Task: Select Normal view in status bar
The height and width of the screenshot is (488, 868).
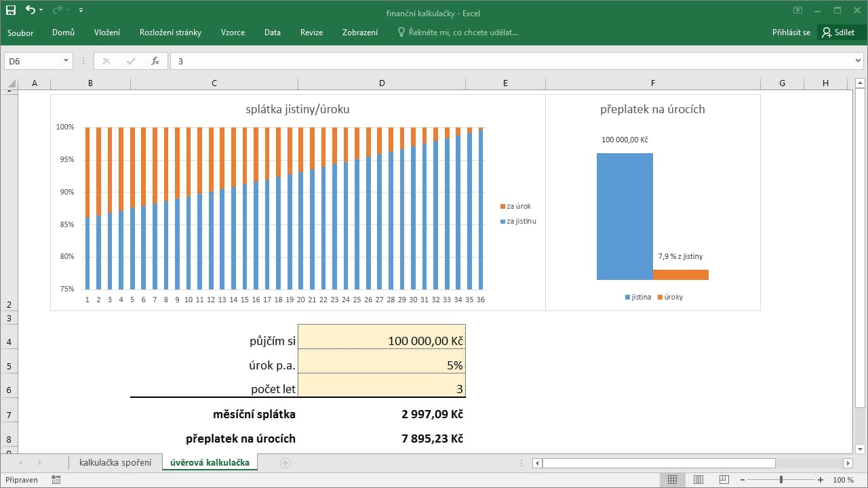Action: (672, 480)
